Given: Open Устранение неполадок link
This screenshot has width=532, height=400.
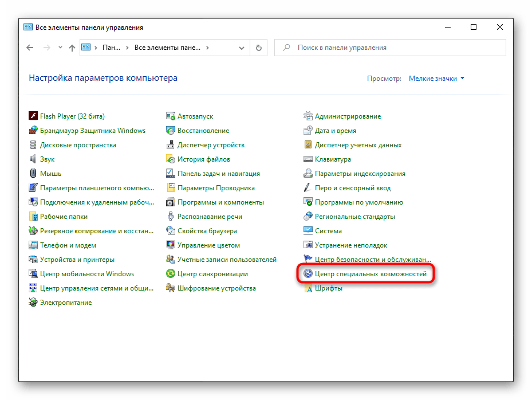Looking at the screenshot, I should click(351, 245).
